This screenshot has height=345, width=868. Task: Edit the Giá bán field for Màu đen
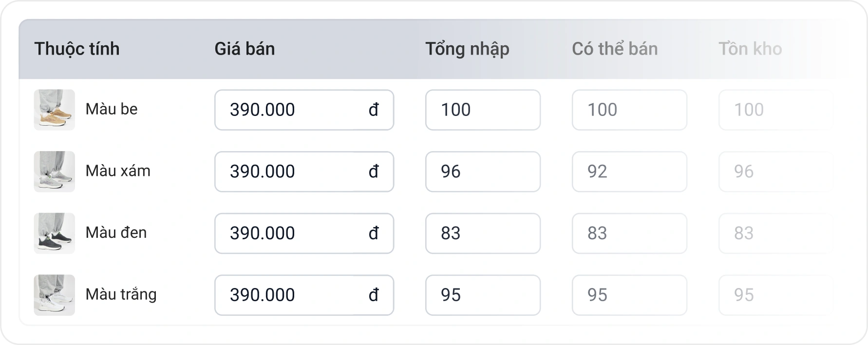tap(304, 233)
